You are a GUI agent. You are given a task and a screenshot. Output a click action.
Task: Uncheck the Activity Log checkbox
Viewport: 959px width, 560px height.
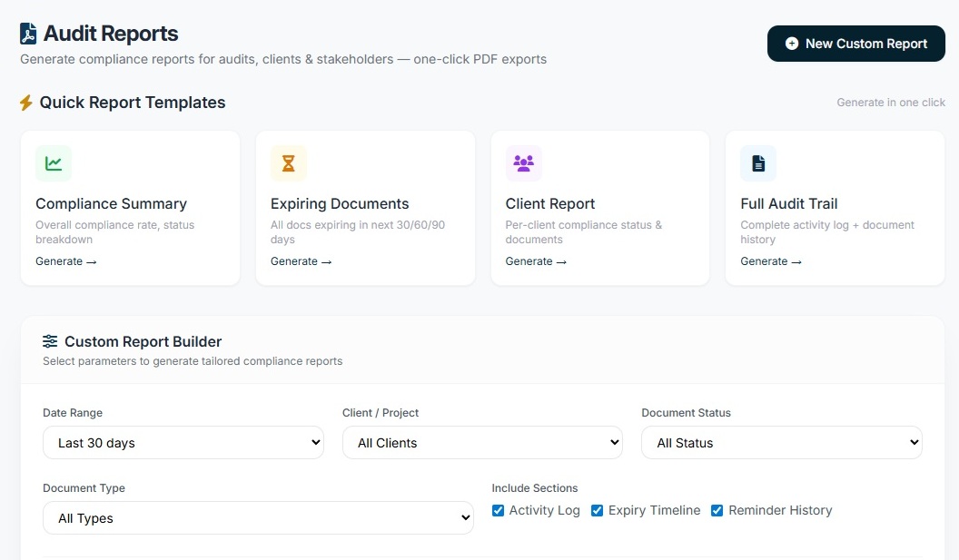(498, 510)
